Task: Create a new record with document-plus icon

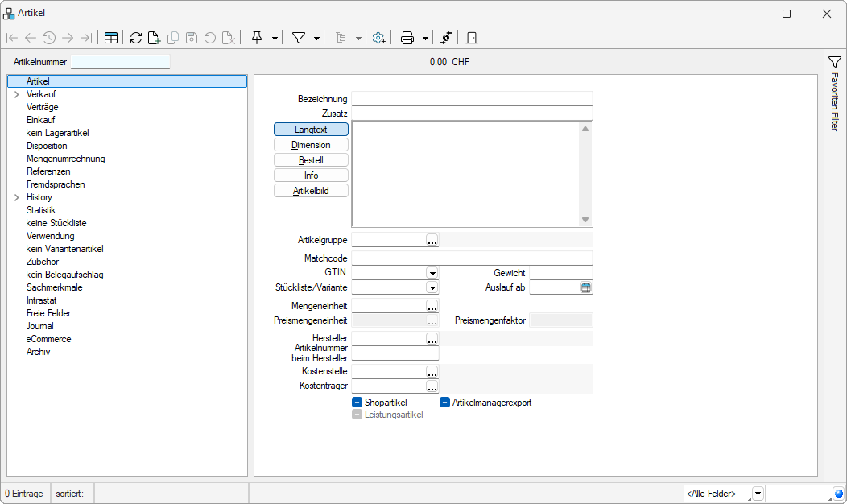Action: pyautogui.click(x=153, y=38)
